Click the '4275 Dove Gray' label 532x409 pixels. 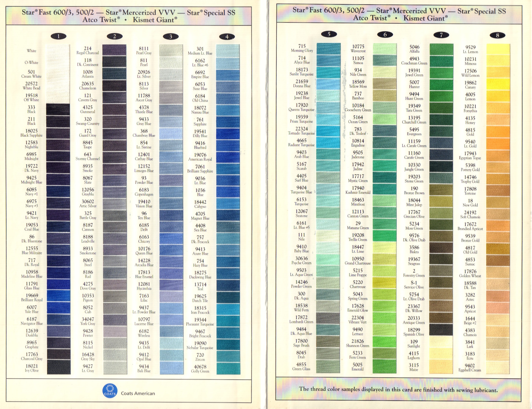pos(88,286)
